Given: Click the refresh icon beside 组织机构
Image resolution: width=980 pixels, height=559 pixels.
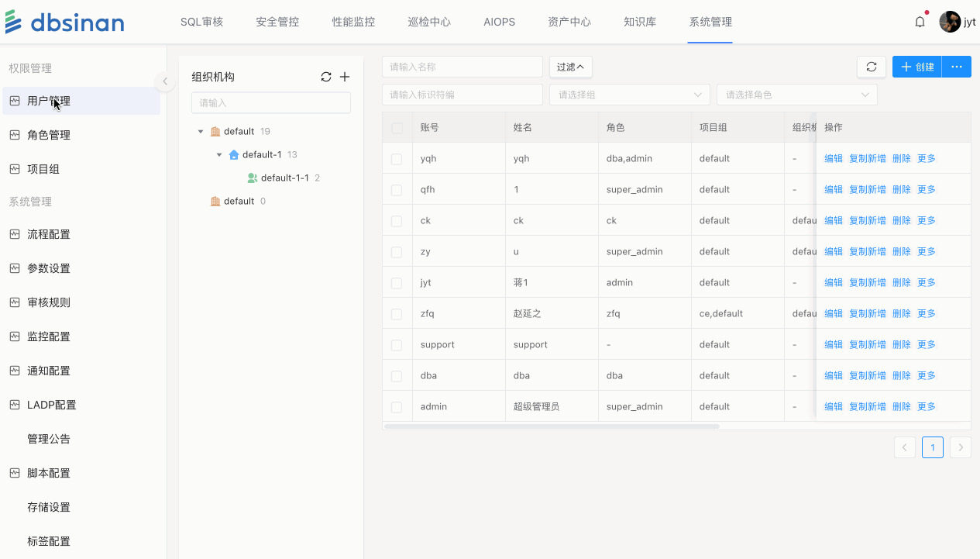Looking at the screenshot, I should click(x=326, y=77).
